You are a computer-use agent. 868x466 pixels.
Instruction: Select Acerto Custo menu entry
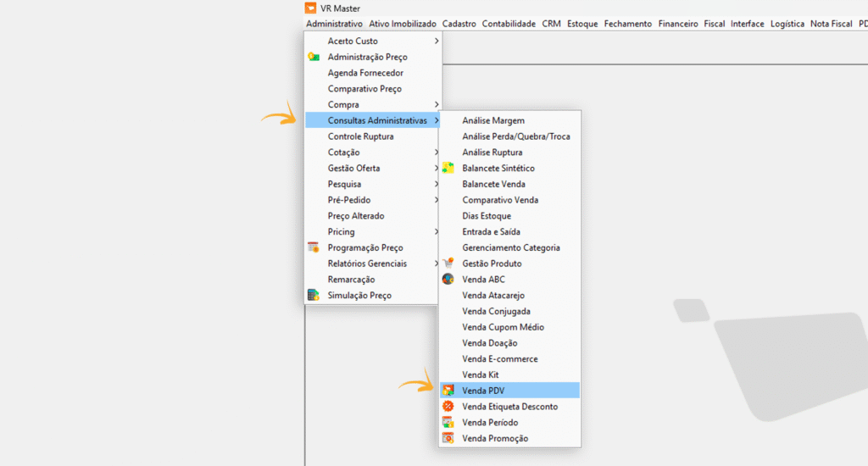click(373, 41)
